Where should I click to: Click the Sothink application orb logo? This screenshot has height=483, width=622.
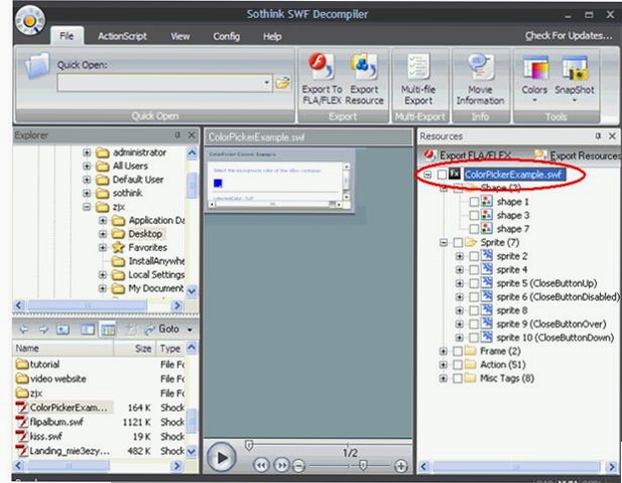click(30, 20)
